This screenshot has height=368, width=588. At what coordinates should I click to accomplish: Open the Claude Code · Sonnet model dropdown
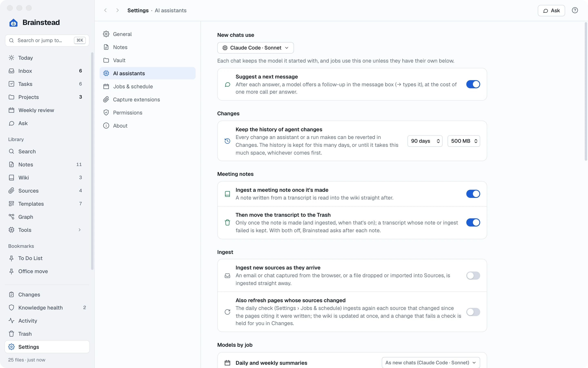coord(255,48)
